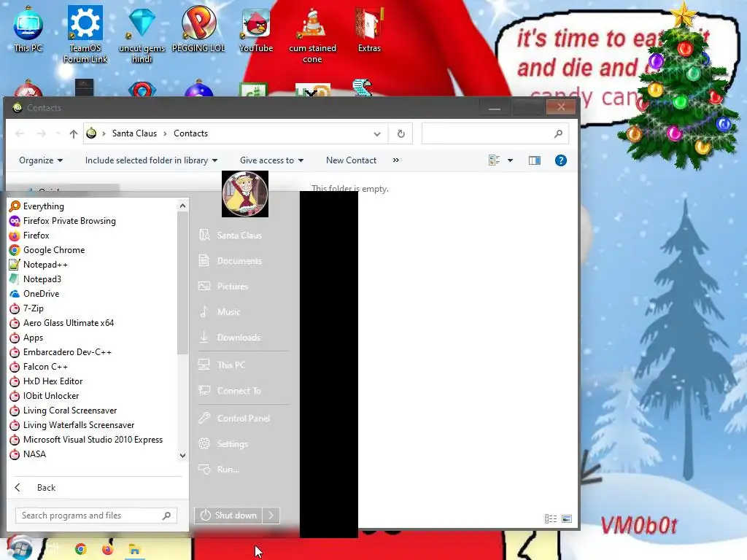The height and width of the screenshot is (560, 747).
Task: Click the refresh button beside the address bar
Action: (401, 134)
